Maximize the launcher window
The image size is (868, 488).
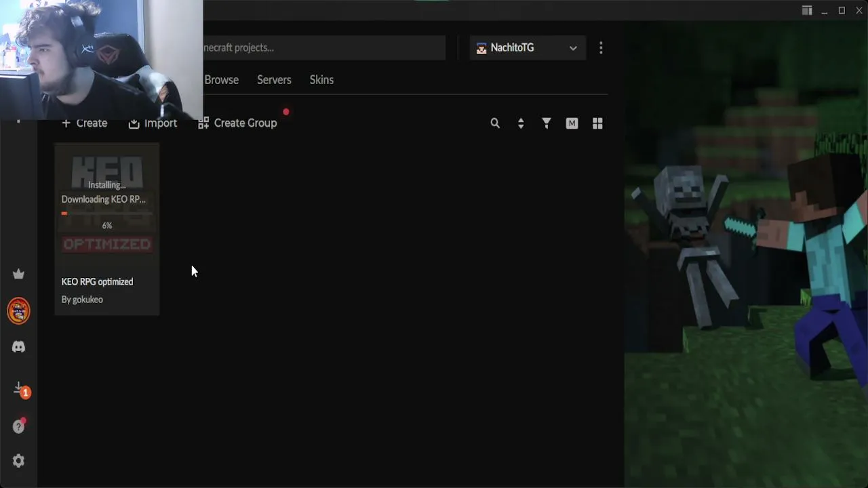click(x=842, y=10)
